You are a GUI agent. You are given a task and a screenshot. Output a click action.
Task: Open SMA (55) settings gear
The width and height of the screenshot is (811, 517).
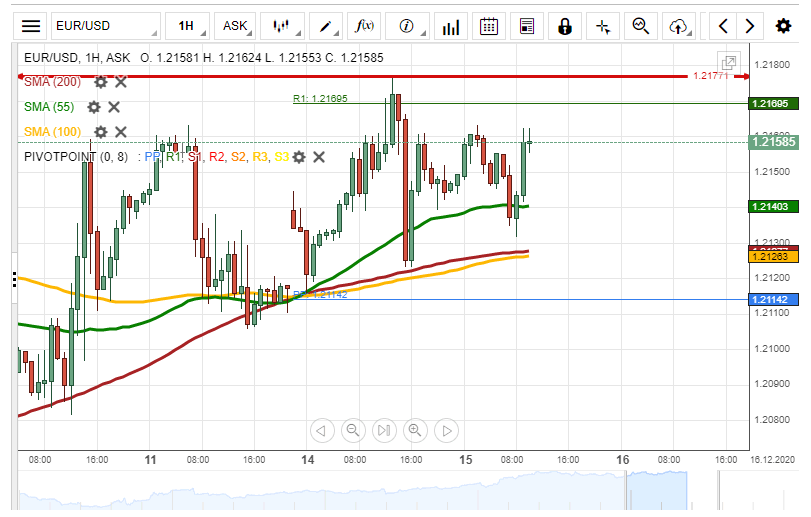pyautogui.click(x=94, y=107)
